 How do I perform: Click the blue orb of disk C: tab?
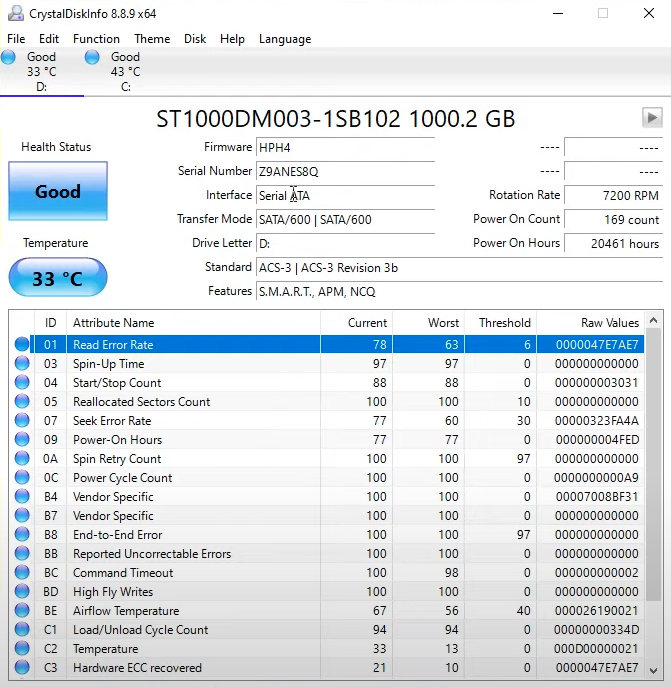coord(92,57)
